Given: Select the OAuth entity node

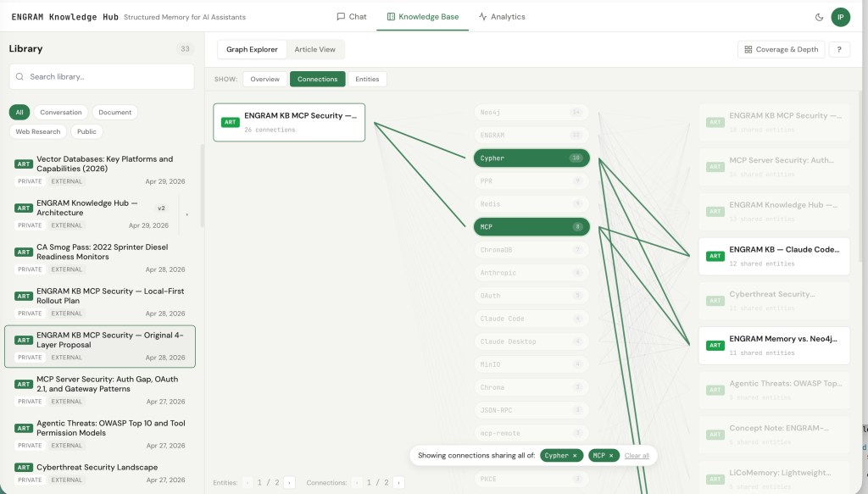Looking at the screenshot, I should (531, 296).
